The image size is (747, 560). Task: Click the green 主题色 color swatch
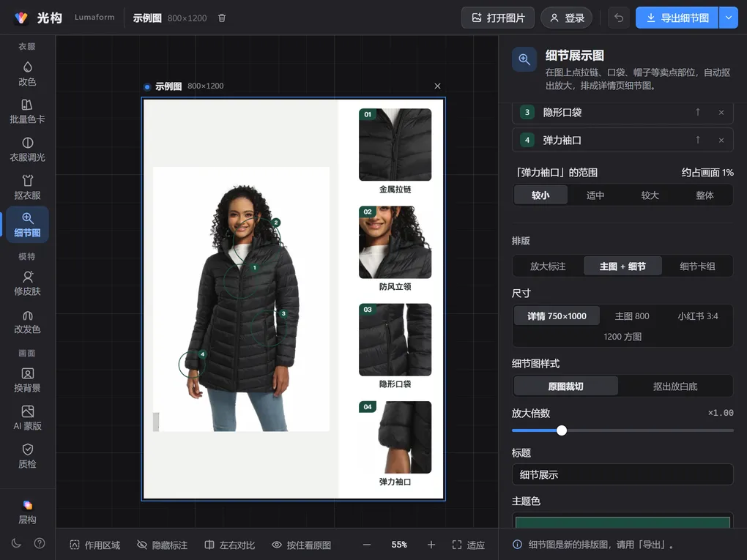[622, 522]
